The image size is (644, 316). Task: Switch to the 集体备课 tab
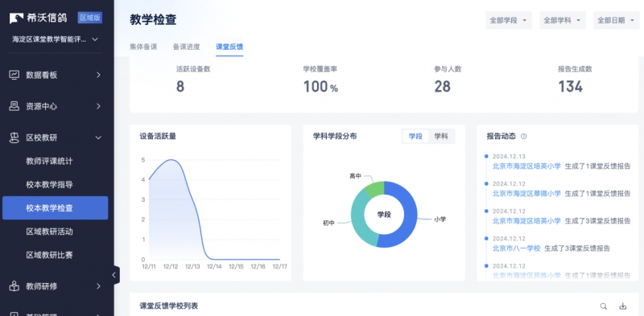click(x=143, y=47)
